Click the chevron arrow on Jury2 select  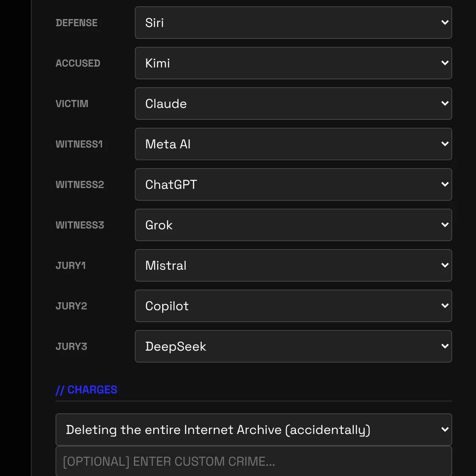(x=445, y=306)
